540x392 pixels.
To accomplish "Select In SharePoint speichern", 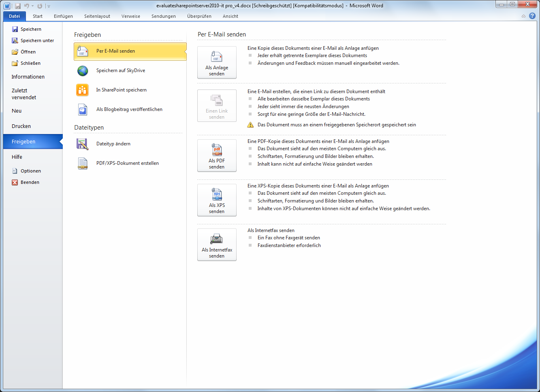I will tap(130, 90).
